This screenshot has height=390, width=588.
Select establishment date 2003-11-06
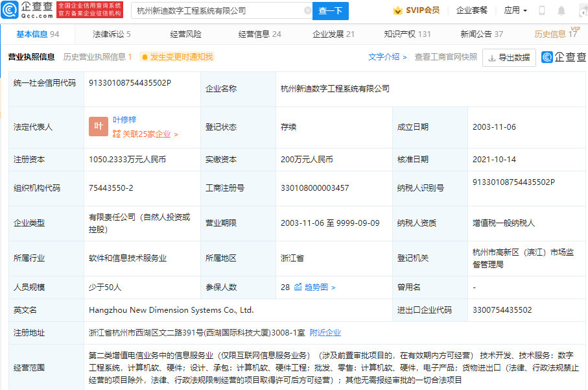(x=494, y=127)
